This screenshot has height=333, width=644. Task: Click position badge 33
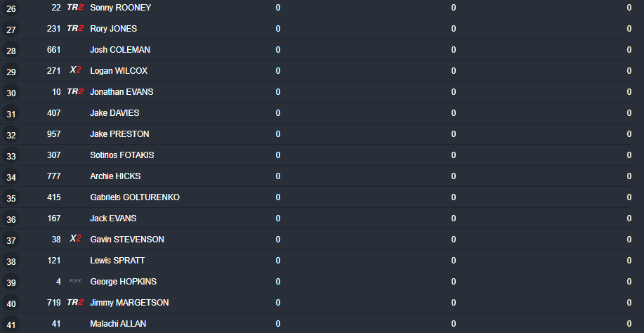[x=11, y=156]
